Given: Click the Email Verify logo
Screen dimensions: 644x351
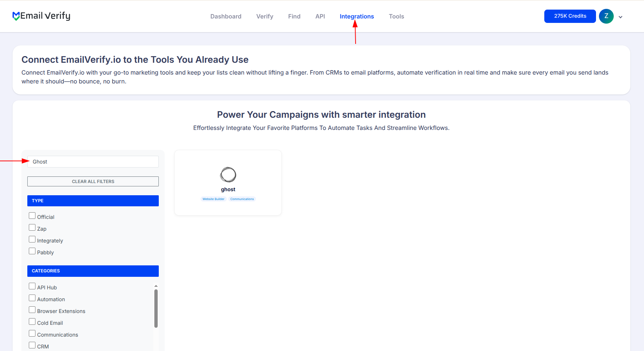Looking at the screenshot, I should click(x=41, y=16).
